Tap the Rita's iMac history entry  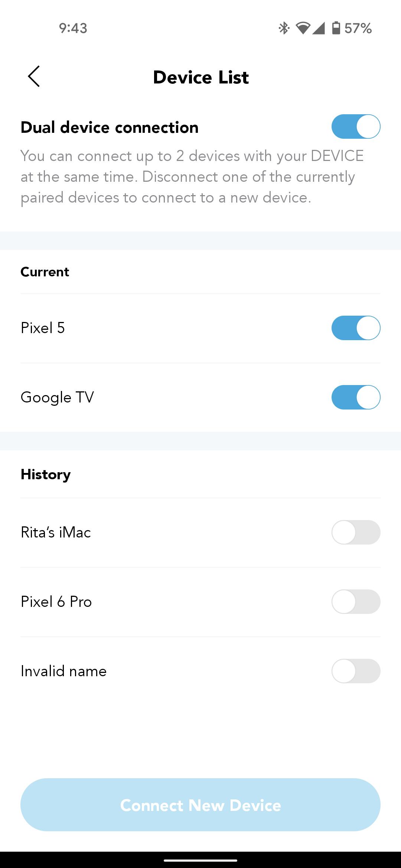tap(56, 532)
